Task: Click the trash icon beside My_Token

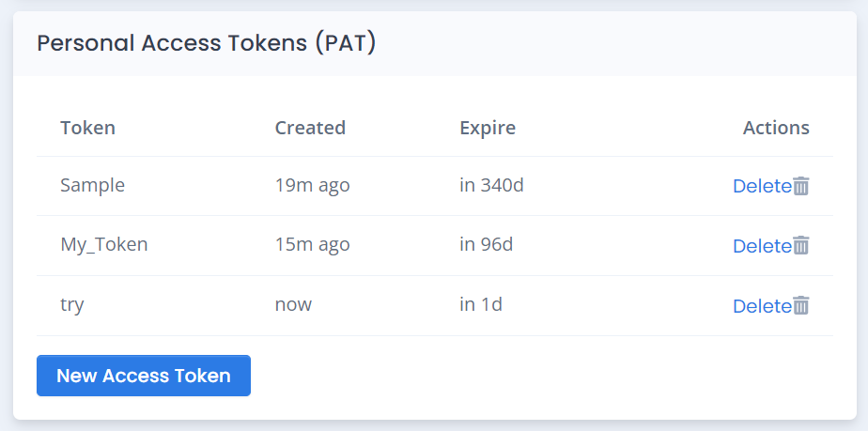Action: [x=801, y=246]
